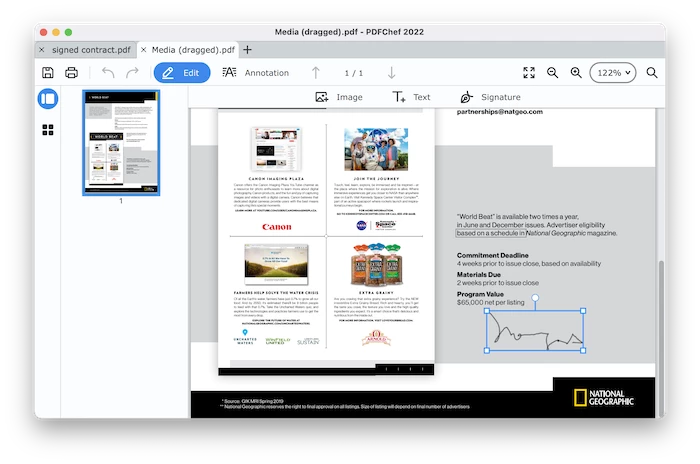Viewport: 700px width, 464px height.
Task: Click the partnerships@natgeo.com email text
Action: pos(500,112)
